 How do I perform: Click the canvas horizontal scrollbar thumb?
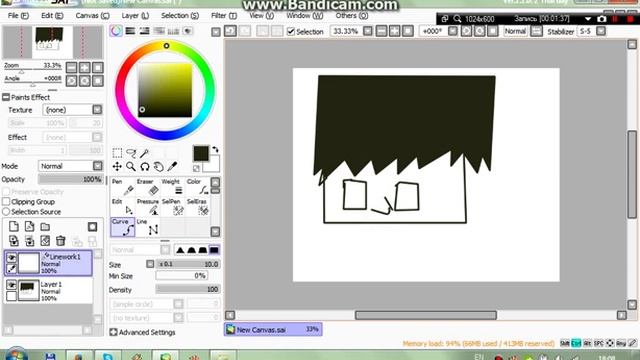(426, 315)
